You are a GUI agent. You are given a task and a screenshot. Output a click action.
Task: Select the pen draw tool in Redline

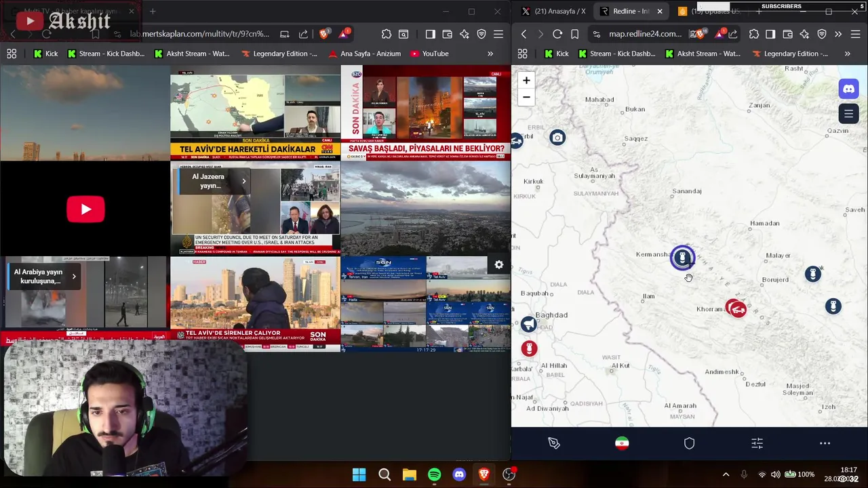554,443
